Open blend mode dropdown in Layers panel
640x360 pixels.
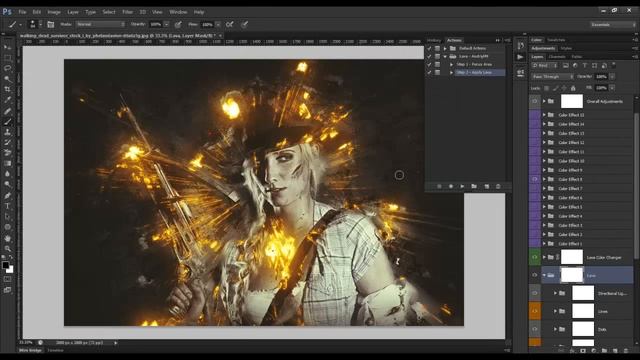(552, 76)
